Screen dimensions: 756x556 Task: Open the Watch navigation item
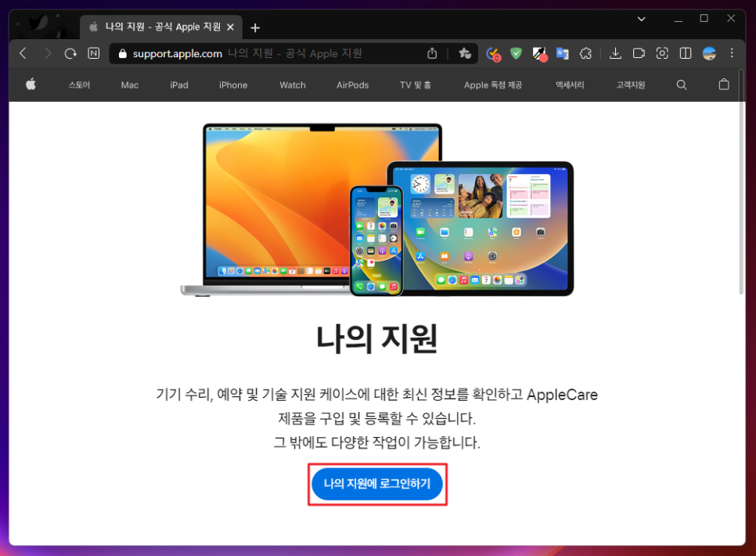pos(293,85)
